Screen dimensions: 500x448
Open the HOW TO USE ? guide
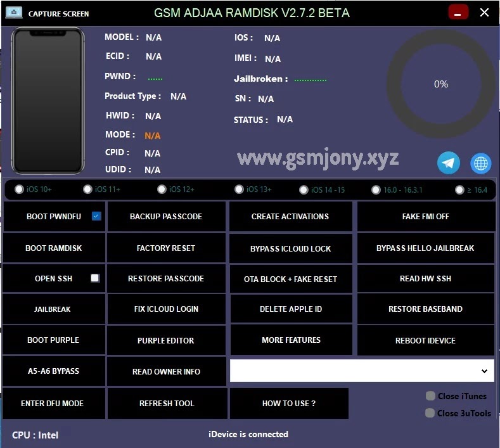[x=289, y=404]
